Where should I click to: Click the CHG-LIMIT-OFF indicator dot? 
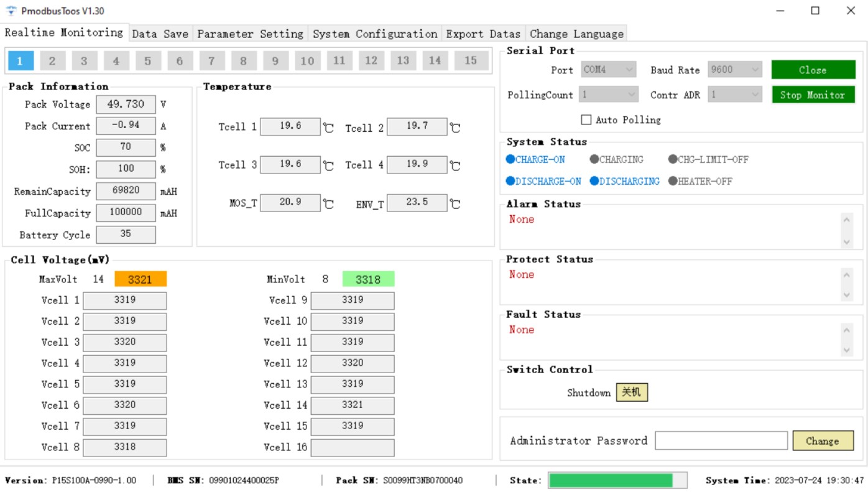673,160
